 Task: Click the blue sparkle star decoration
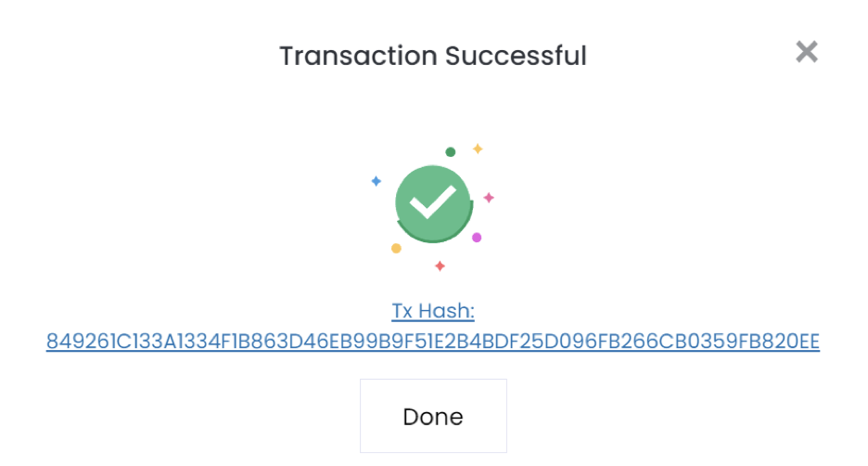tap(376, 181)
